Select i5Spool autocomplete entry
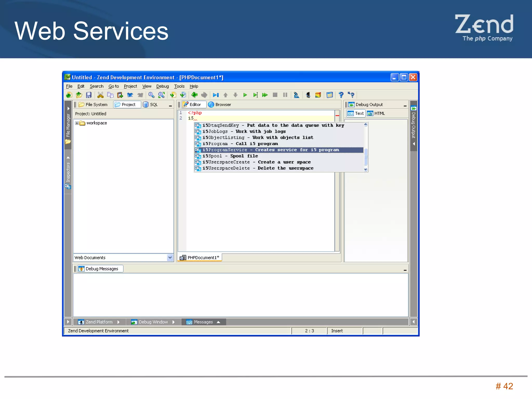This screenshot has height=399, width=532. [279, 156]
